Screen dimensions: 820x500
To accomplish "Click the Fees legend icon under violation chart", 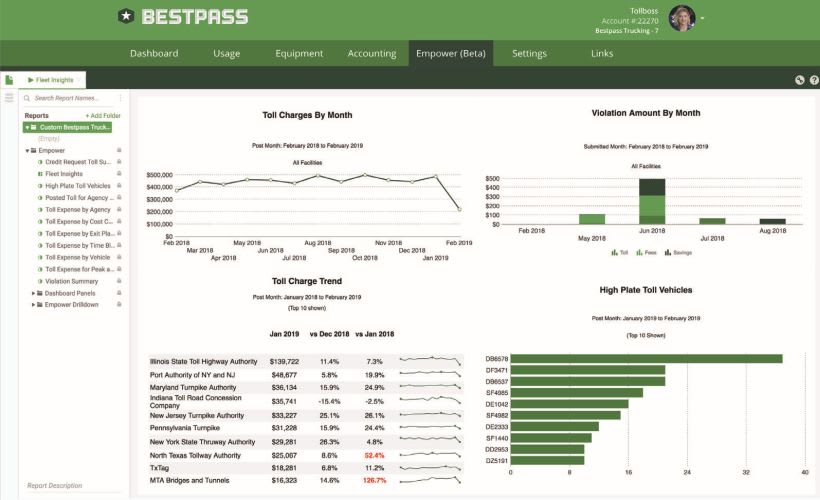I will 639,253.
